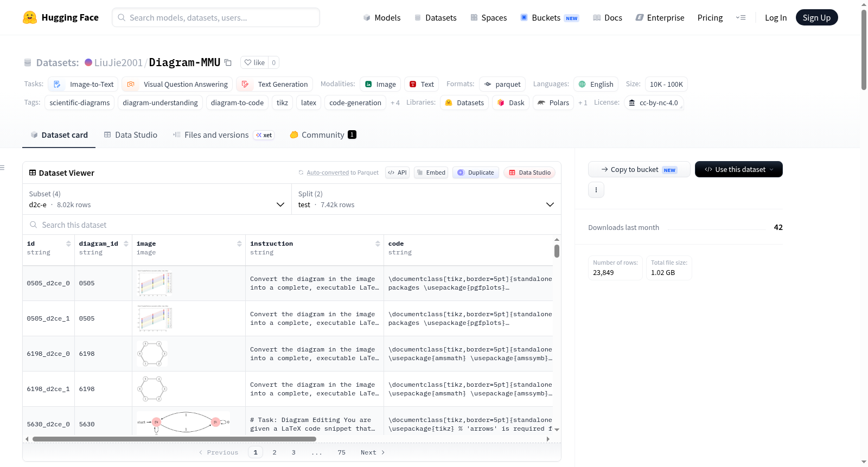Open the left sidebar menu icon
Image resolution: width=868 pixels, height=467 pixels.
click(2, 168)
